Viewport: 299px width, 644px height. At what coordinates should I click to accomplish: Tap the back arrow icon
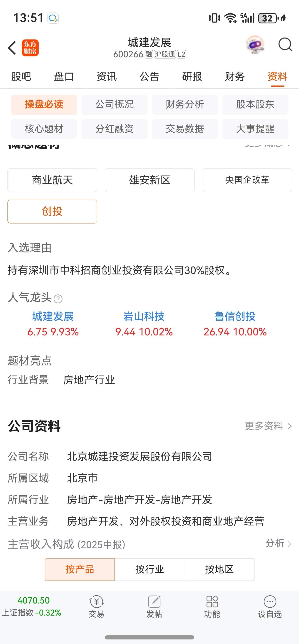(12, 48)
